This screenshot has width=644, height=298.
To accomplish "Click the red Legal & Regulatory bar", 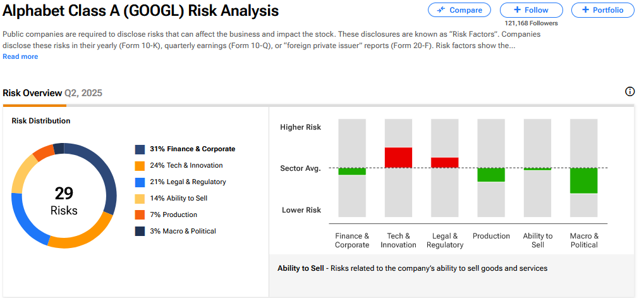I will click(445, 163).
